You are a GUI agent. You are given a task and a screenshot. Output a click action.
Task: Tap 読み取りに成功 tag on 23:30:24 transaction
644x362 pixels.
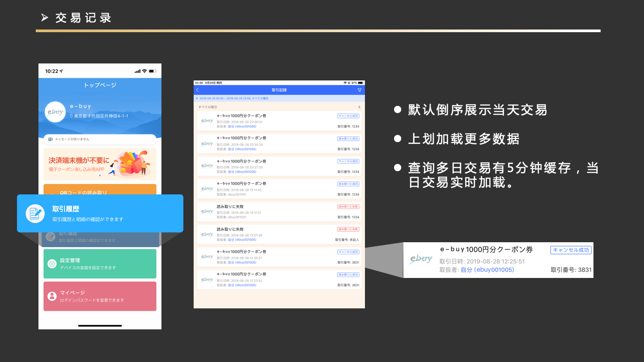click(x=348, y=139)
